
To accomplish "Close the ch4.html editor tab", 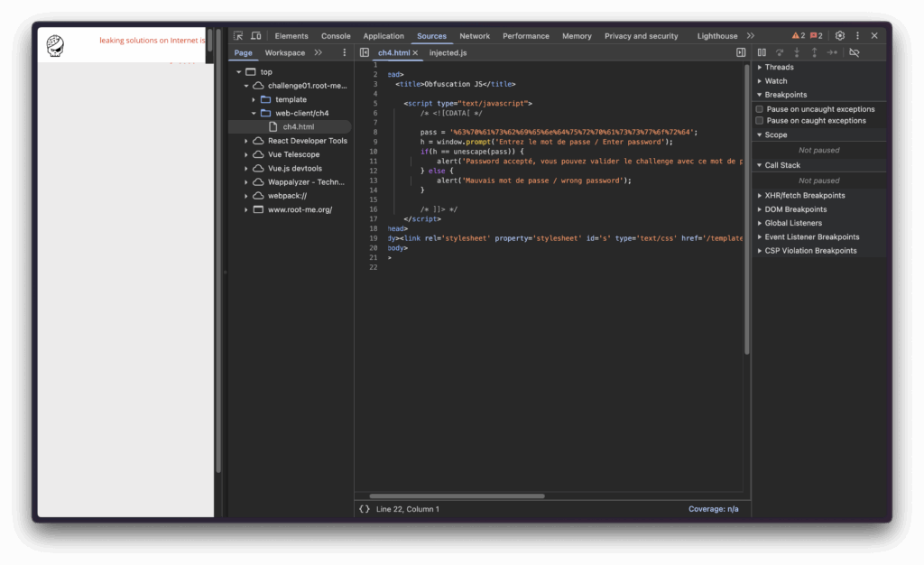I will click(416, 53).
